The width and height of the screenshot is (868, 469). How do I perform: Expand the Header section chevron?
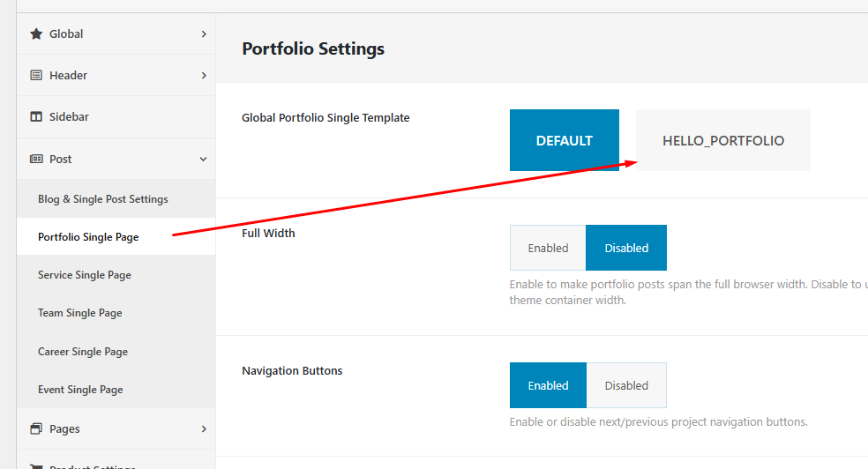204,76
